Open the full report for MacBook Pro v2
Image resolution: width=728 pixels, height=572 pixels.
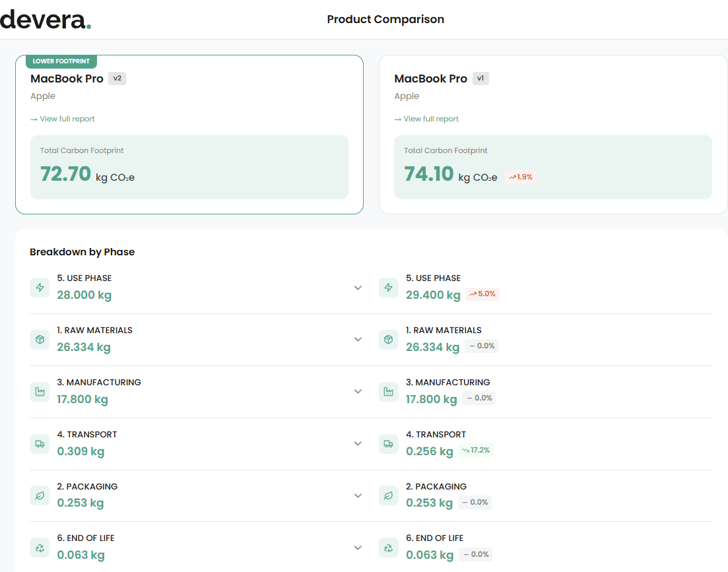62,119
